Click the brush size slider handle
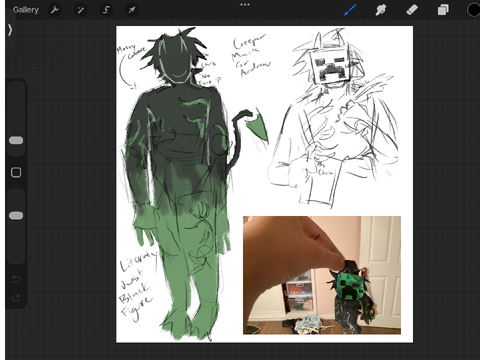This screenshot has width=480, height=360. pos(16,140)
